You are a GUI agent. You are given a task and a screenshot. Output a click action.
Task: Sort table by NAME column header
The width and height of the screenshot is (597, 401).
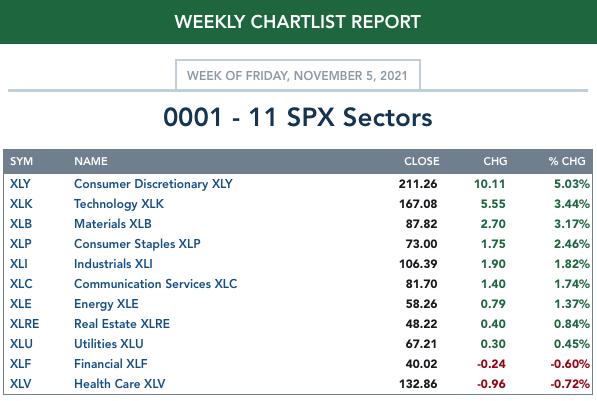[x=91, y=161]
